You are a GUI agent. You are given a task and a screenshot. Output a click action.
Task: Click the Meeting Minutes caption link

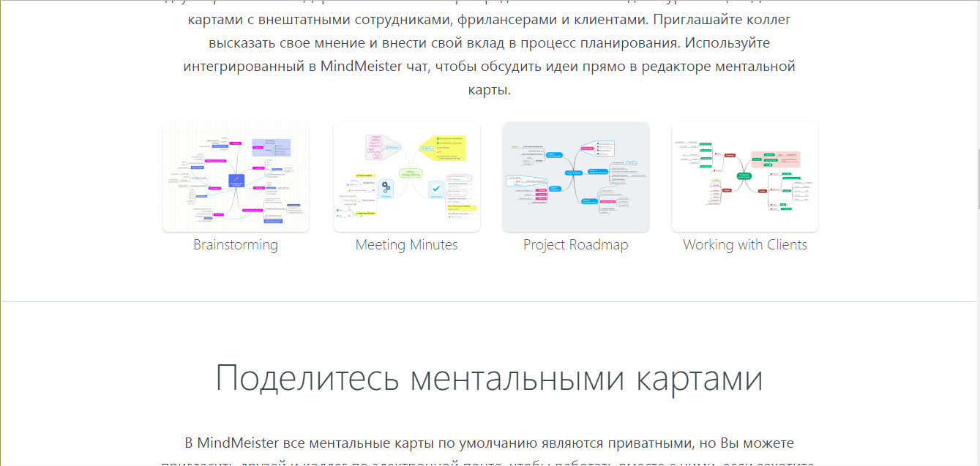pyautogui.click(x=407, y=245)
